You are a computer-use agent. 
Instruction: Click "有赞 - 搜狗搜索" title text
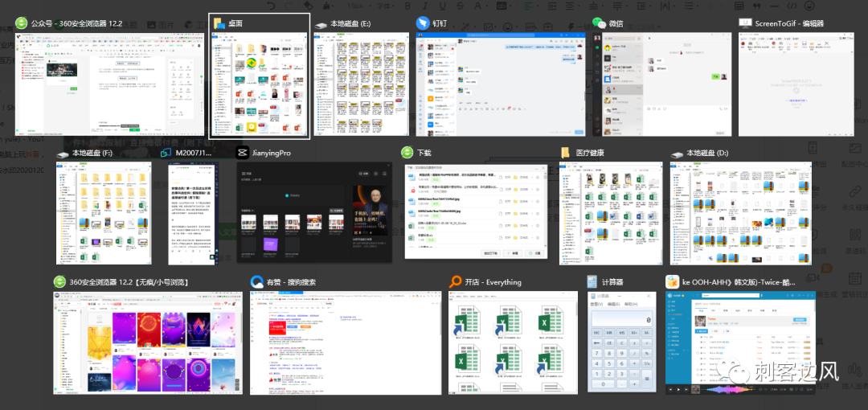[x=291, y=282]
